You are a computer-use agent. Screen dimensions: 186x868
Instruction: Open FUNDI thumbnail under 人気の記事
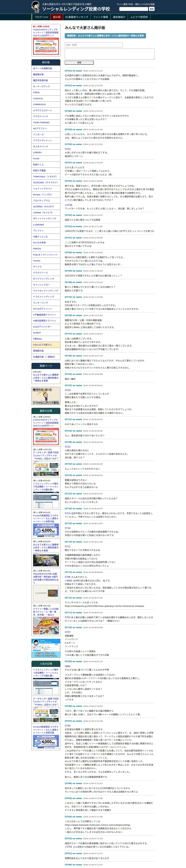coord(46,714)
